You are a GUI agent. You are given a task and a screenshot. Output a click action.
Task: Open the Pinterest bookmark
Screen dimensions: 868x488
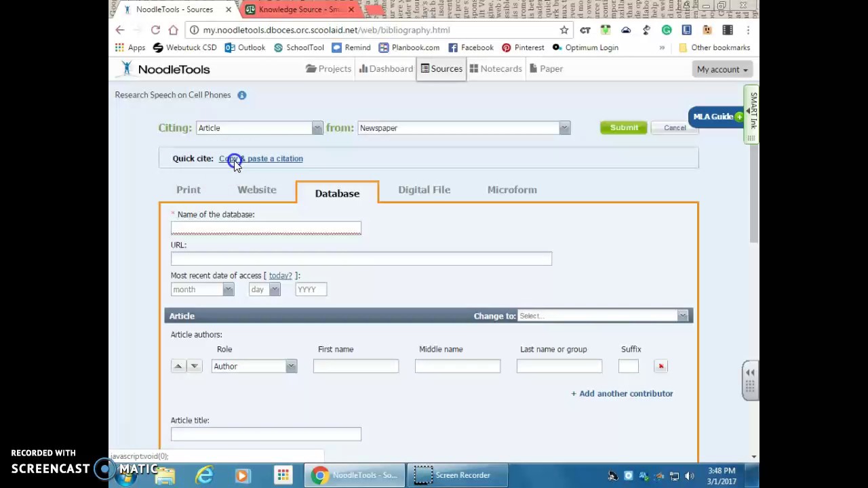coord(523,47)
